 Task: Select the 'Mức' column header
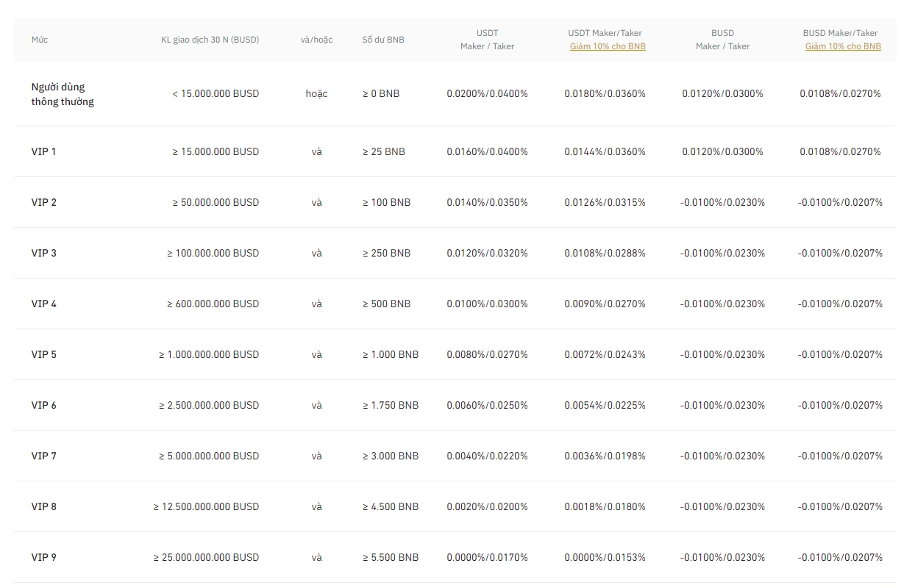pos(40,40)
